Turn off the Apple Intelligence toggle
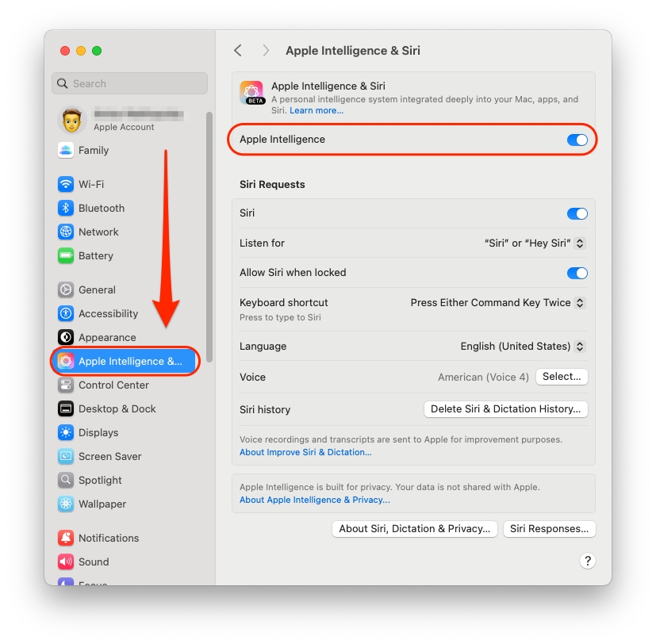Viewport: 656px width, 644px height. 577,140
